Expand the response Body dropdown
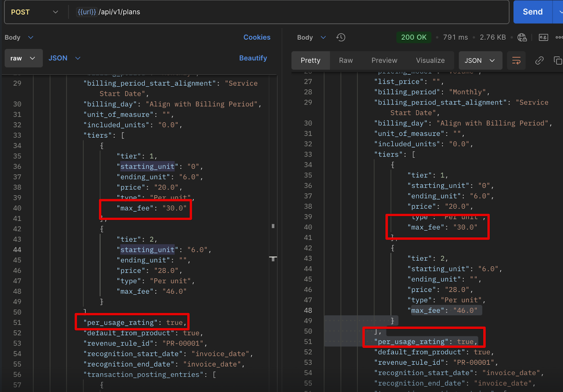Viewport: 563px width, 392px height. (x=311, y=37)
